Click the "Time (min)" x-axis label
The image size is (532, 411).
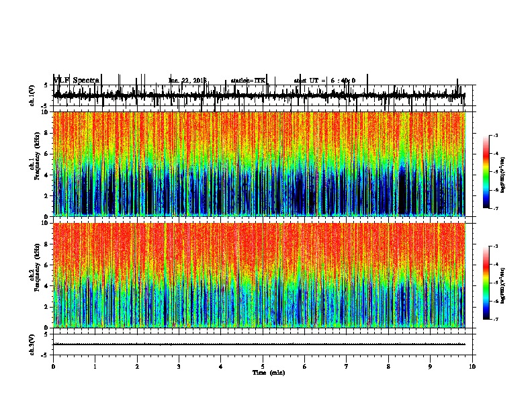269,373
